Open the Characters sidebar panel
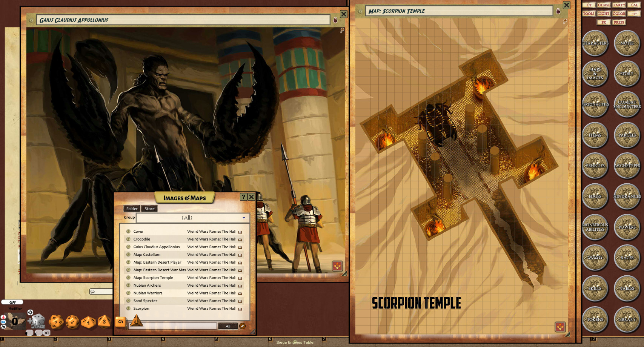The width and height of the screenshot is (644, 347). point(595,43)
